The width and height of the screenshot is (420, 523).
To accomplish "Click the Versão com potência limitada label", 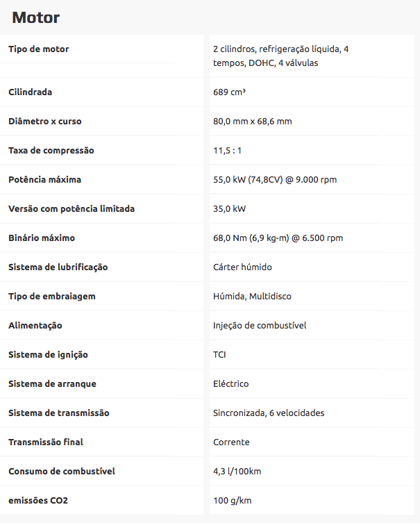I will [72, 209].
